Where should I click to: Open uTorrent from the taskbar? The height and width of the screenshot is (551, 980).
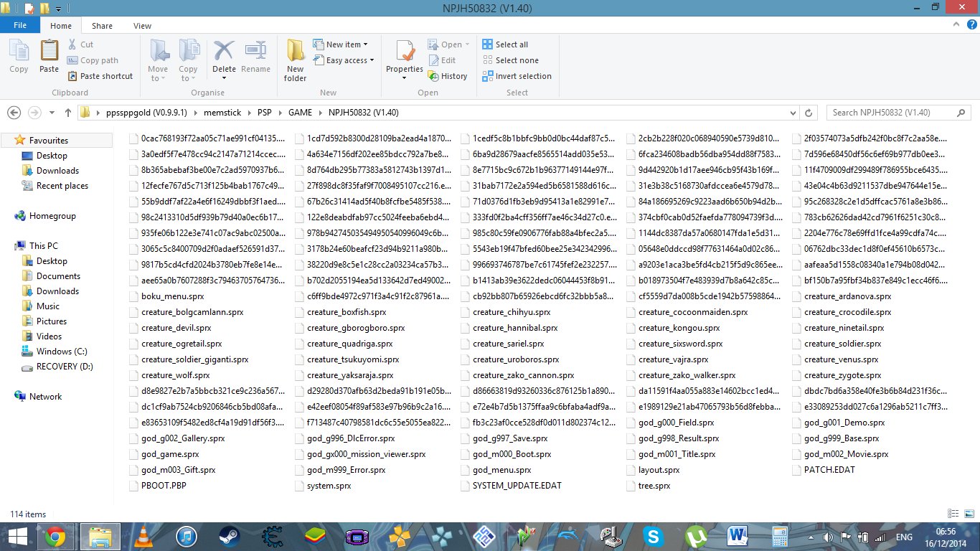694,536
